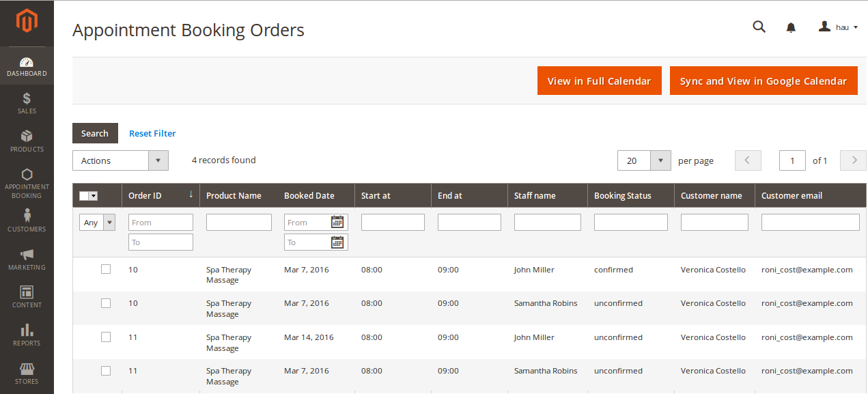Click the Booked Date From calendar icon
Screen dimensions: 868x394
coord(337,222)
